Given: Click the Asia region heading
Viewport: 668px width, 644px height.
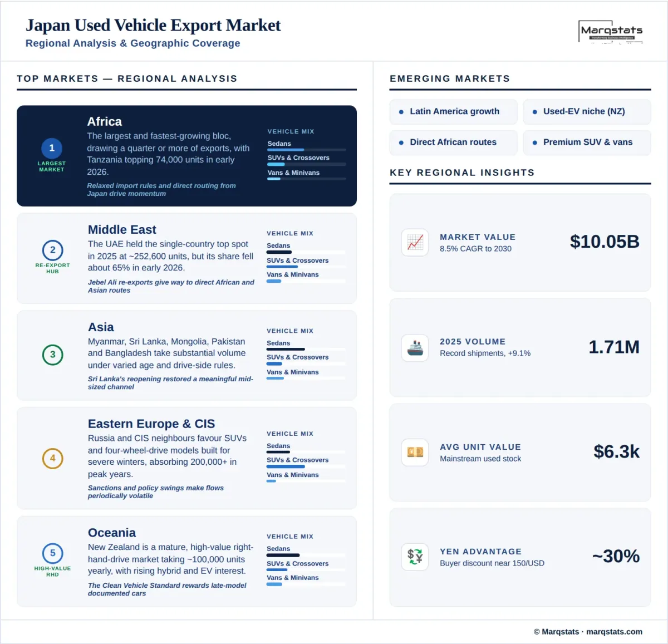Looking at the screenshot, I should pos(101,327).
